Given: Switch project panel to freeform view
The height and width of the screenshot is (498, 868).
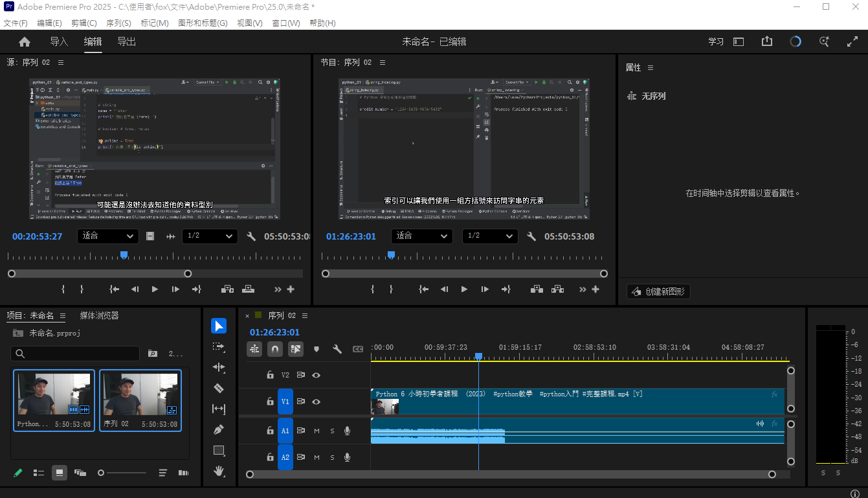Looking at the screenshot, I should (x=80, y=473).
